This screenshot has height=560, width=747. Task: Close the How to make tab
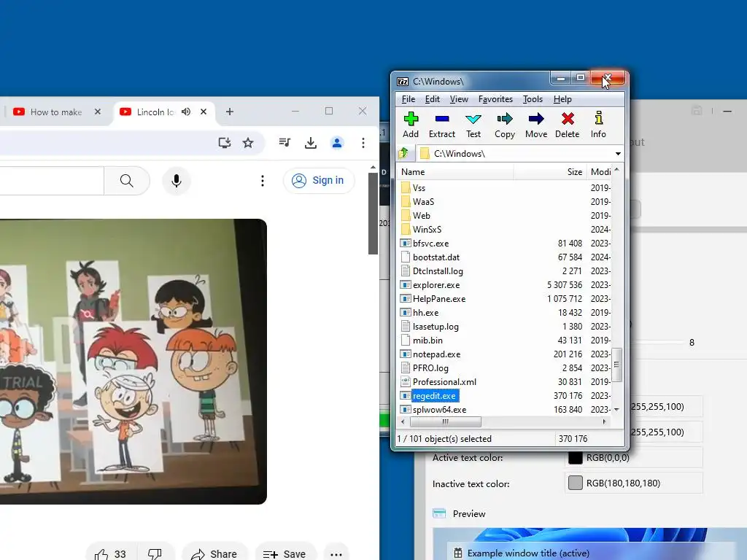[98, 112]
